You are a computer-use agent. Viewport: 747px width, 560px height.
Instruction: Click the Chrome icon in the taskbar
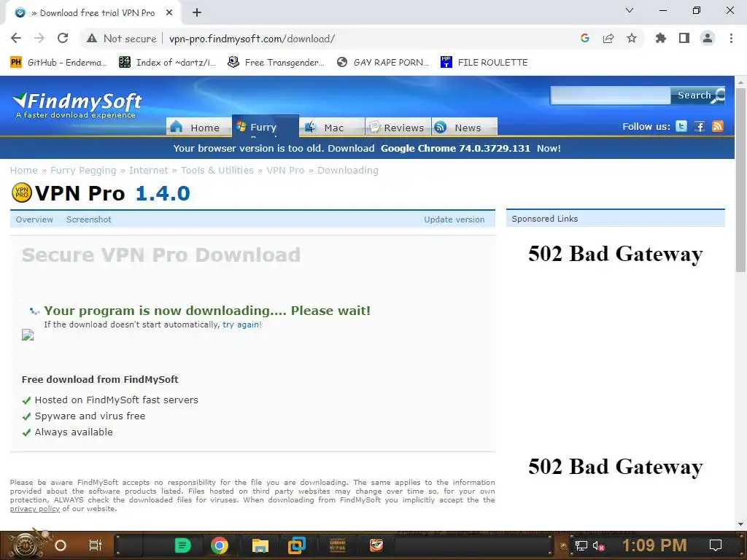click(x=220, y=545)
